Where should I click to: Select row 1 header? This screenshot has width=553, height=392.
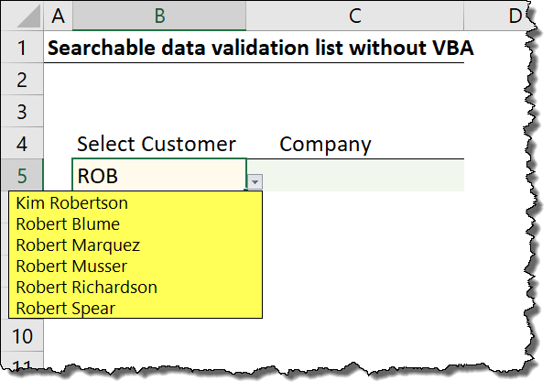(x=23, y=48)
